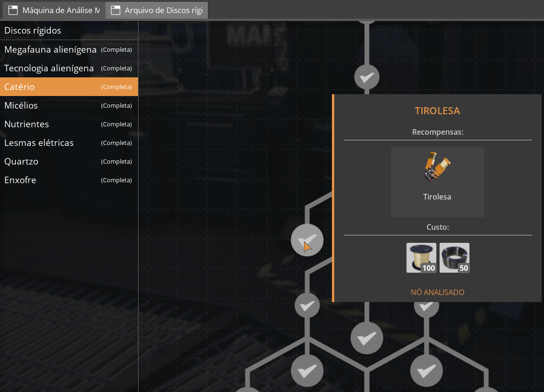Switch to the Arquivo de Discos rígidos tab
The height and width of the screenshot is (392, 544).
coord(157,10)
